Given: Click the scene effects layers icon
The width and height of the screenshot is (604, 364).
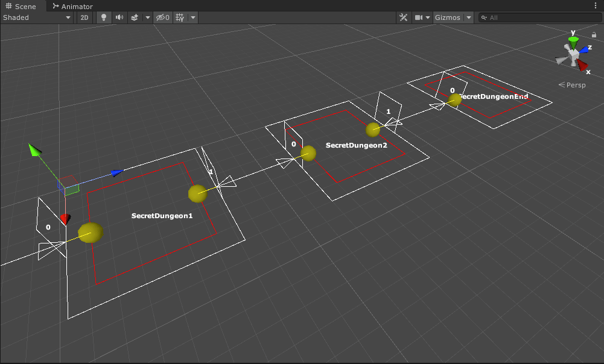Looking at the screenshot, I should pyautogui.click(x=135, y=17).
